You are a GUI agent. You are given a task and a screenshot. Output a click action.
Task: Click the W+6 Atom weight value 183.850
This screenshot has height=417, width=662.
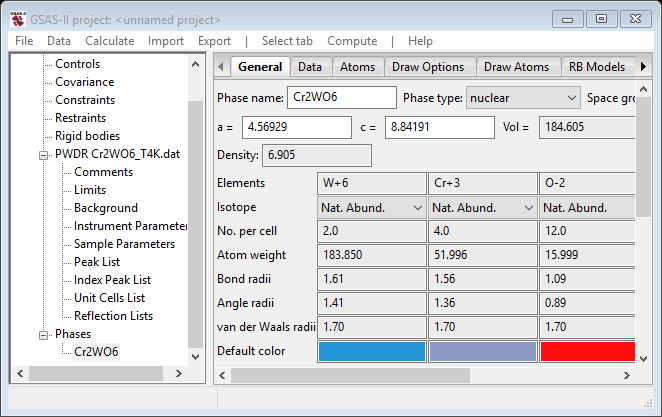372,255
